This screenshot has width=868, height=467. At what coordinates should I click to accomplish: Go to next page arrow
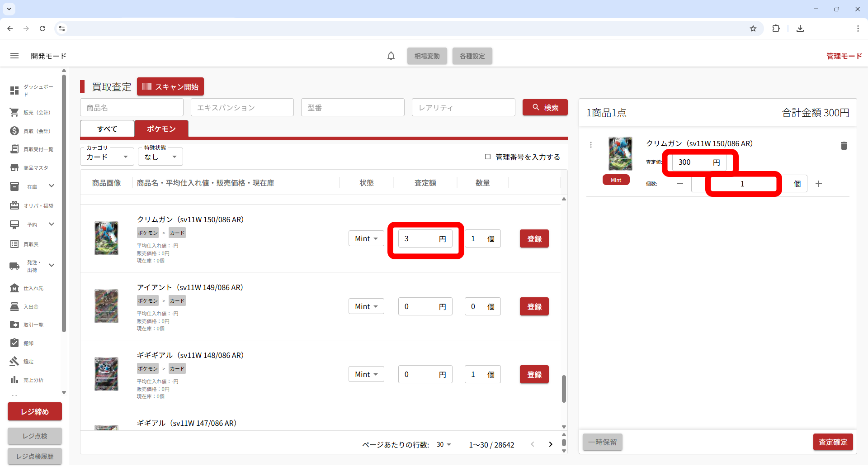(x=550, y=444)
